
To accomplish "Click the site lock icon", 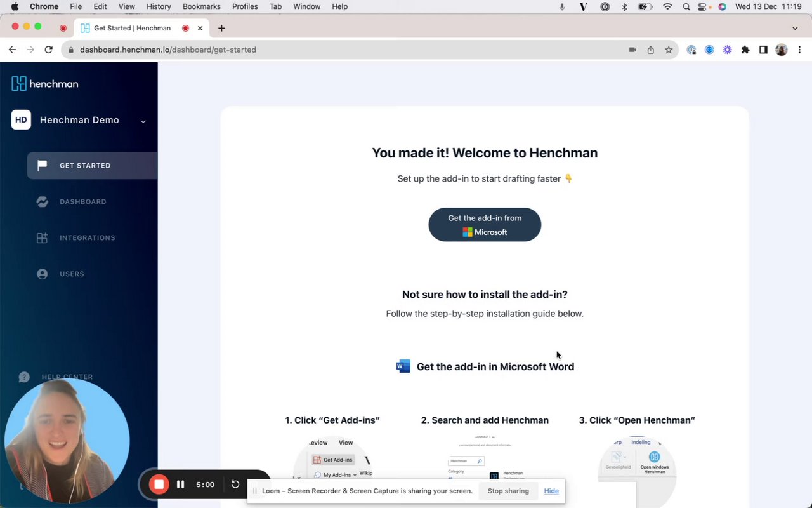I will click(71, 50).
